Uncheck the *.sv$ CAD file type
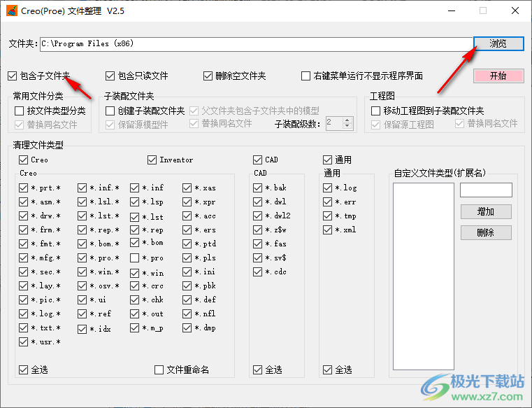Screen dimensions: 532x408 [257, 258]
